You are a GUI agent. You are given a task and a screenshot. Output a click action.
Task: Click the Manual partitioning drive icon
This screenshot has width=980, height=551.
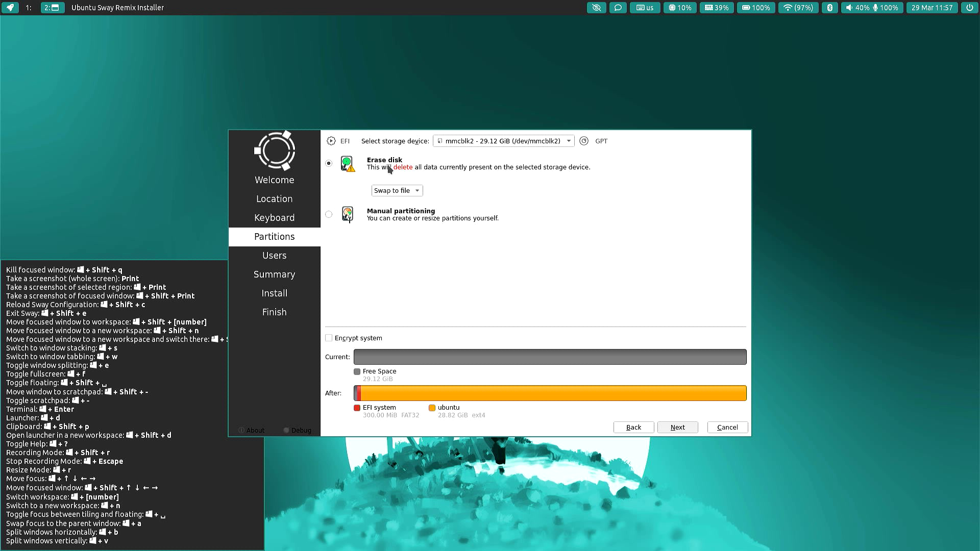[347, 214]
